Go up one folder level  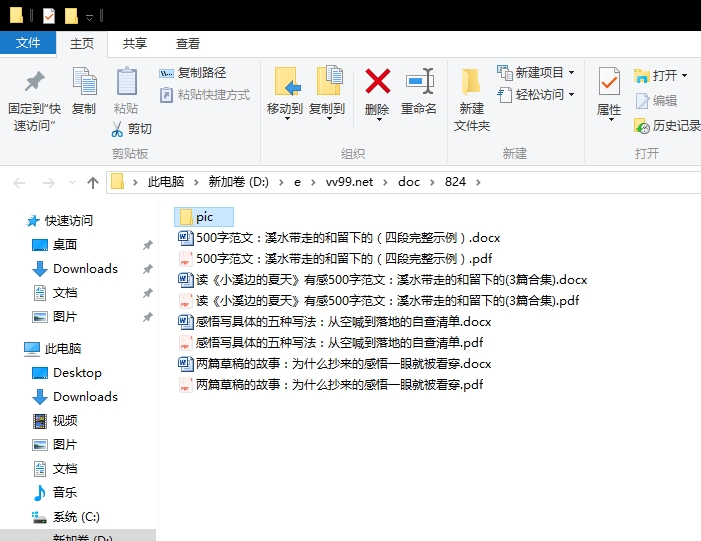93,182
